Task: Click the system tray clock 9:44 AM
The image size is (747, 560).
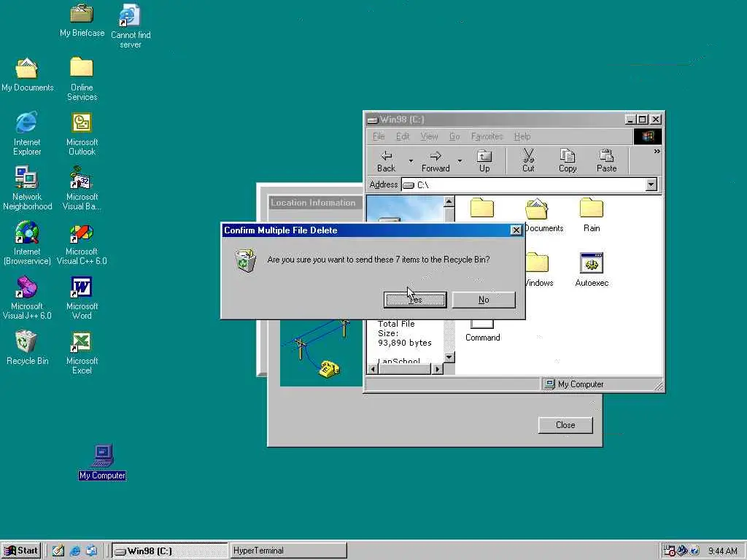Action: point(723,551)
